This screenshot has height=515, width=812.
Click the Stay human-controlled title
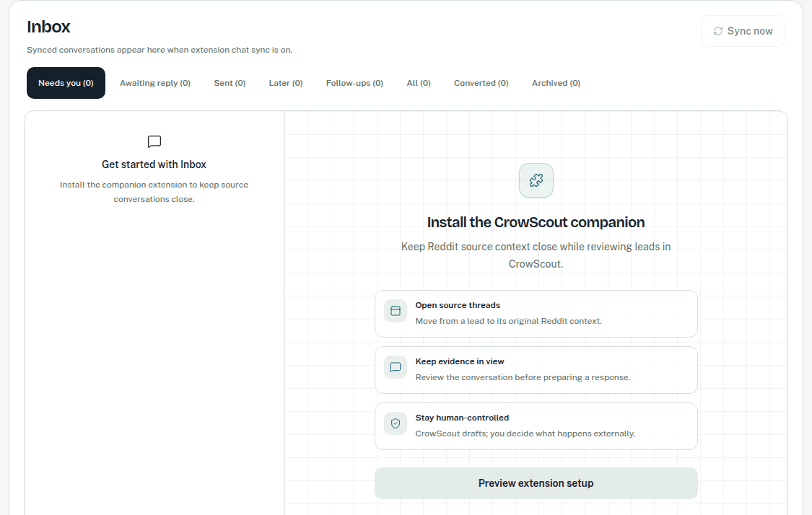click(462, 418)
